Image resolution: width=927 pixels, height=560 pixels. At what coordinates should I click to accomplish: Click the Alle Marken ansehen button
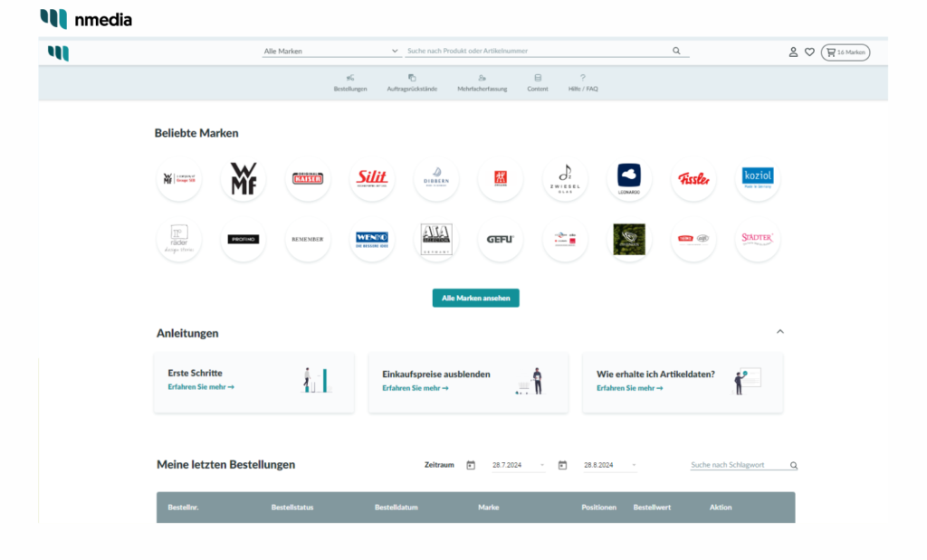pos(475,297)
